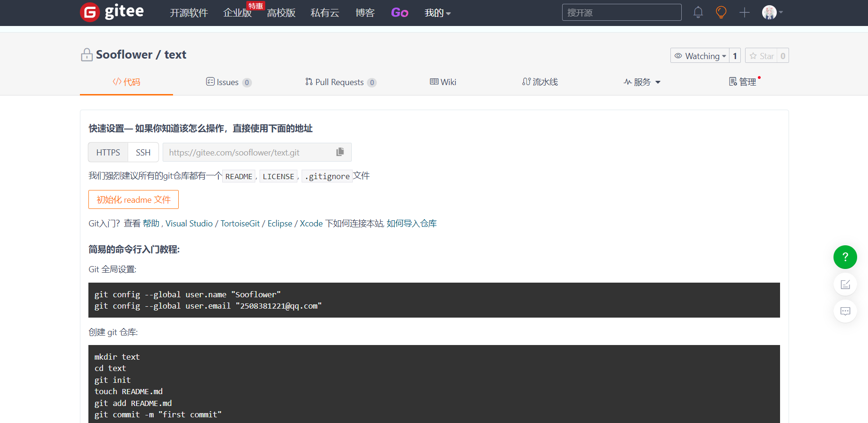Screen dimensions: 868x423
Task: Click the floating edit feedback icon
Action: [x=845, y=284]
